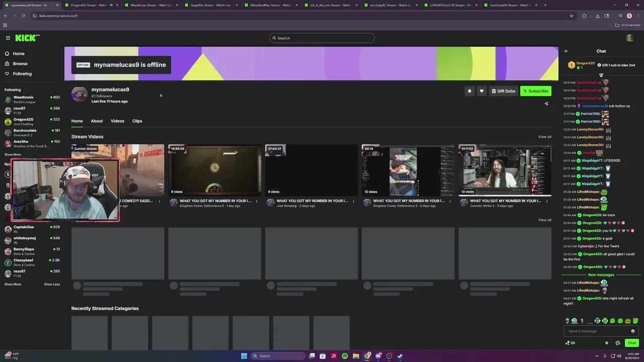Open the Current Stream video thumbnail
Viewport: 644px width, 362px height.
tap(118, 170)
